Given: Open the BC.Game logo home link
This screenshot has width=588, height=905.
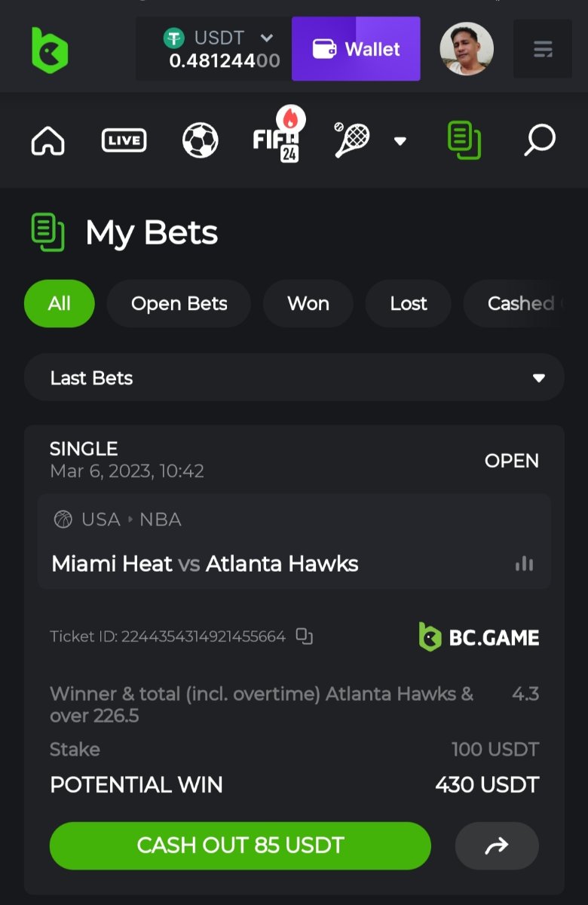Looking at the screenshot, I should (x=50, y=50).
